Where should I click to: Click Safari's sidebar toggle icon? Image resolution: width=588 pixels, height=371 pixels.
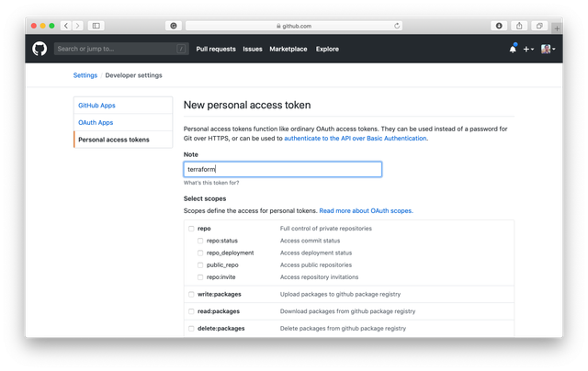tap(96, 26)
